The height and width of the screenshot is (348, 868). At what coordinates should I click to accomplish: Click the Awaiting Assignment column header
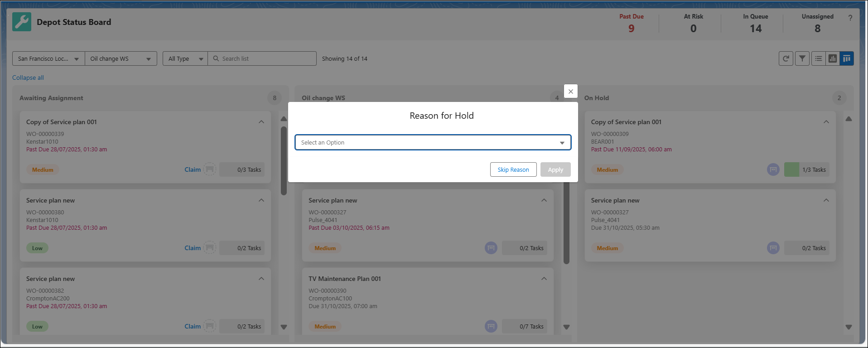pos(51,98)
